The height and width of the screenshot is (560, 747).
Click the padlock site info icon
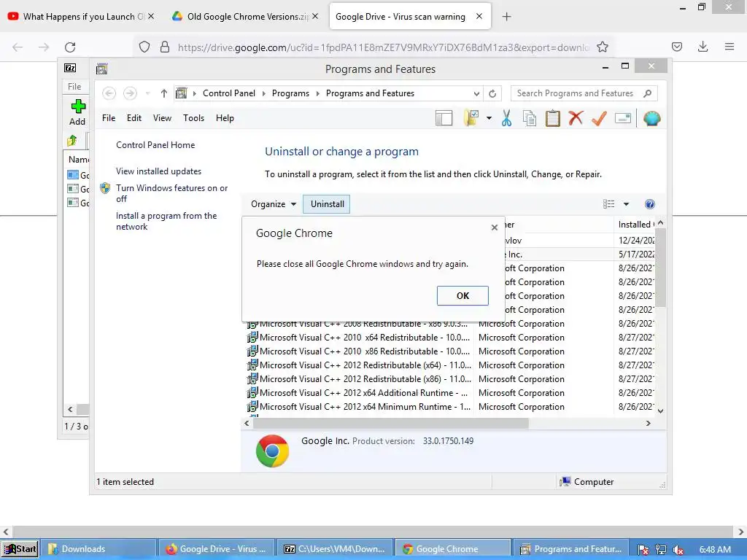[165, 47]
